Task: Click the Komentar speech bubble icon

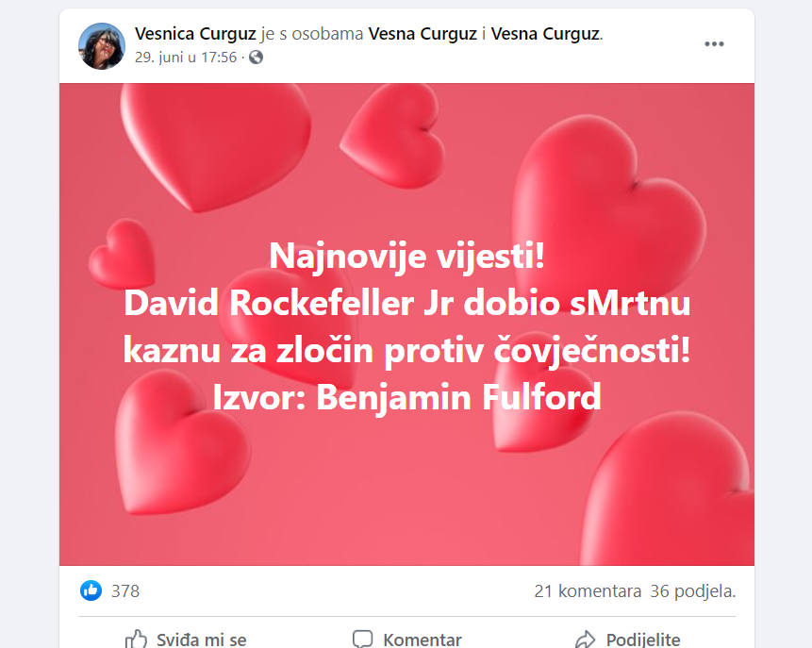Action: 362,640
